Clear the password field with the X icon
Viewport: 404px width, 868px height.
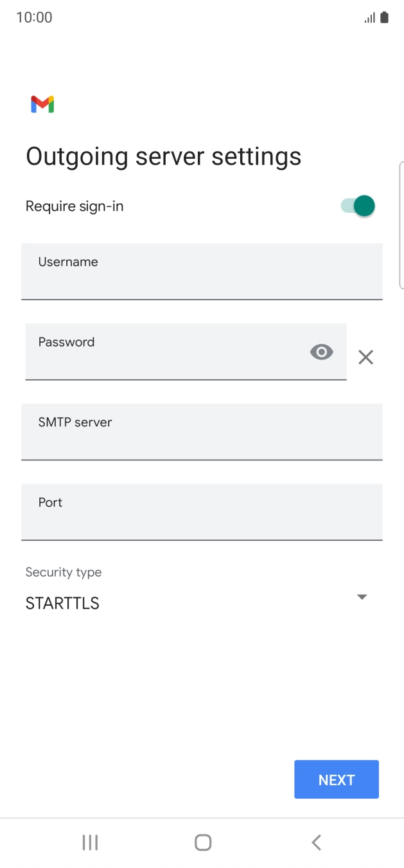365,357
